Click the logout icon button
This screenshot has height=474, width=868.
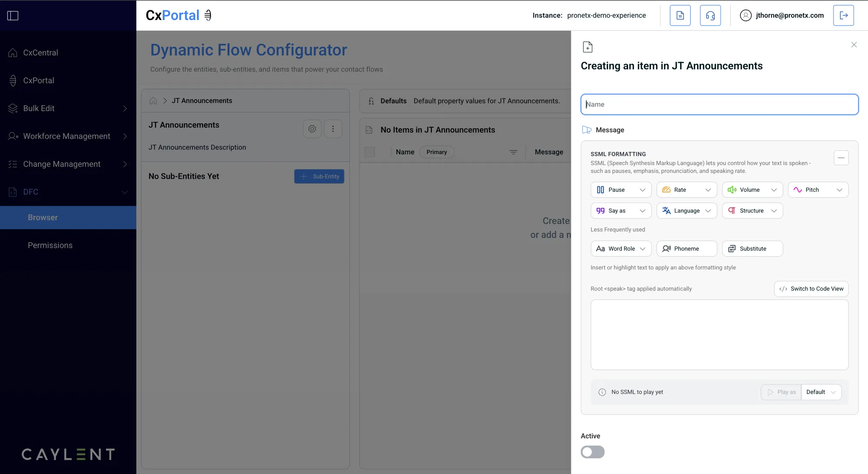(844, 16)
